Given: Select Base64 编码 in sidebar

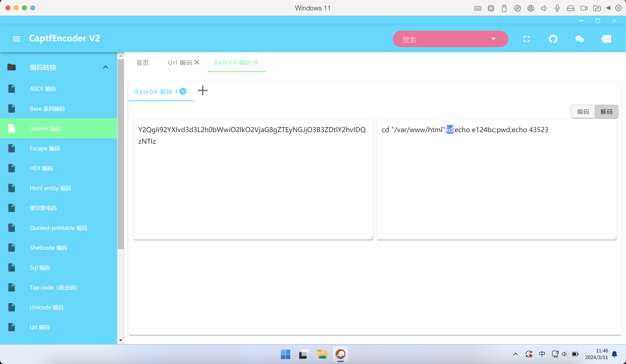Looking at the screenshot, I should pos(59,128).
